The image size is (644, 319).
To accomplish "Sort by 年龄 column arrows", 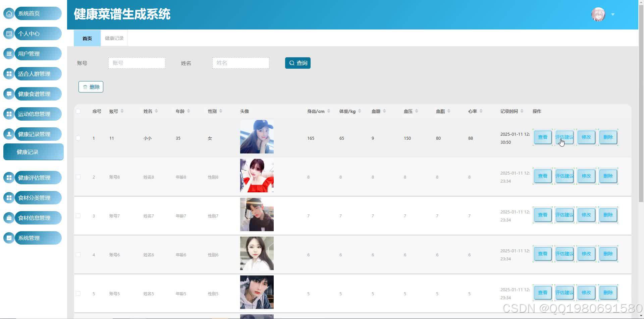I will [189, 111].
